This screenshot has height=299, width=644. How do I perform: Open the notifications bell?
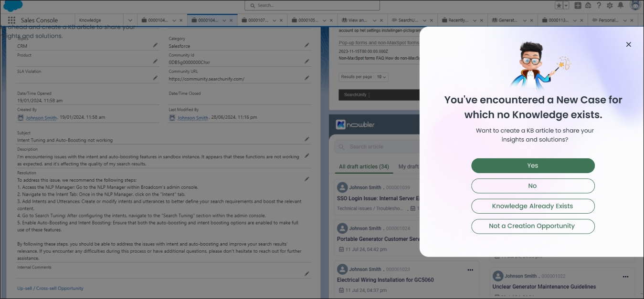(x=621, y=5)
